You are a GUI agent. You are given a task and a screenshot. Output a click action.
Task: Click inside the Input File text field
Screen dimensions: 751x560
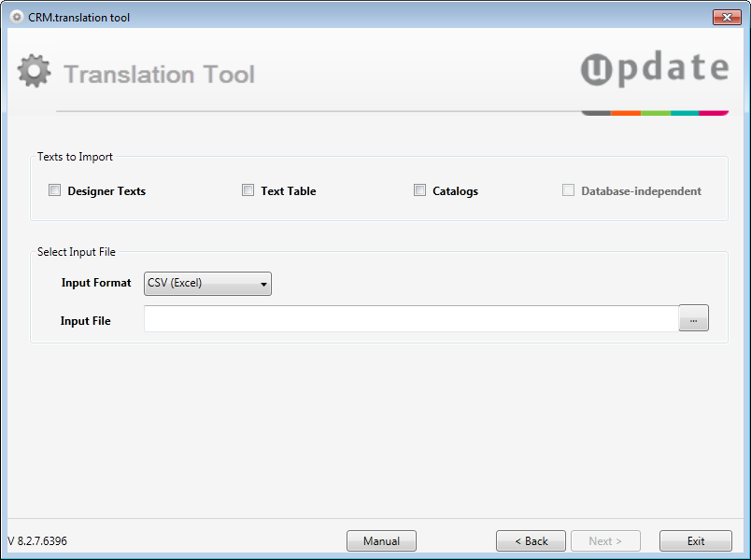coord(411,318)
